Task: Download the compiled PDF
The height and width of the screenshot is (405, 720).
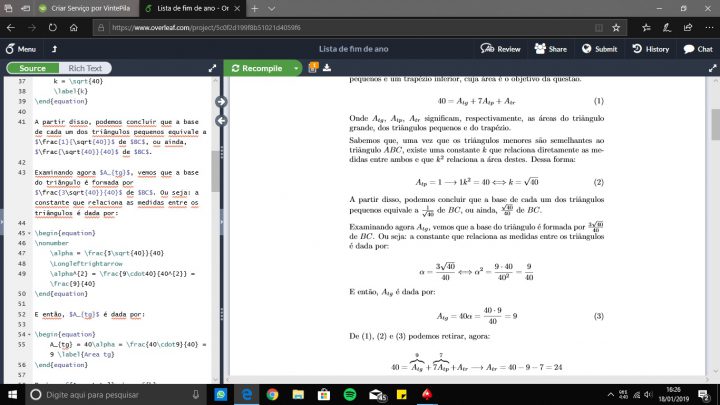Action: point(327,68)
